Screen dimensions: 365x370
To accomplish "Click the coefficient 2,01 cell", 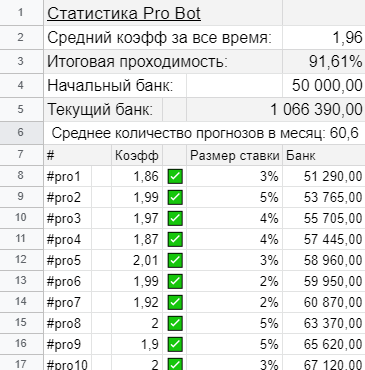I will tap(137, 260).
